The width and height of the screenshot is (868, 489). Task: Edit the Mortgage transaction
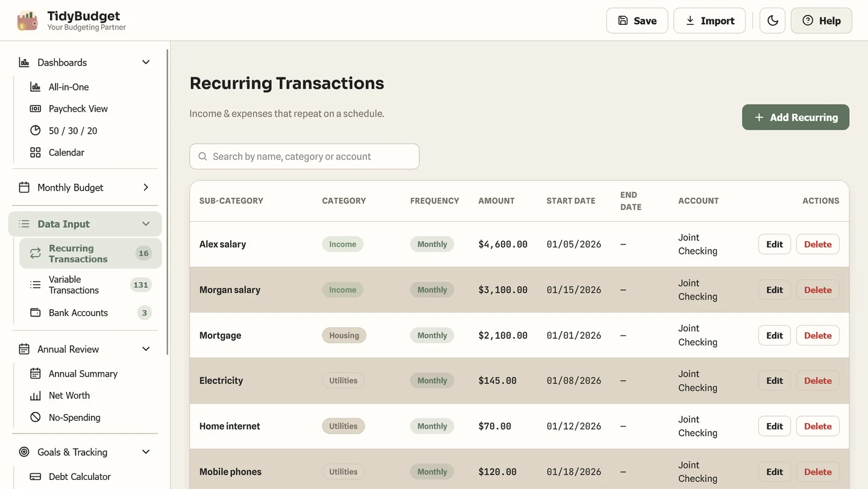pyautogui.click(x=775, y=335)
